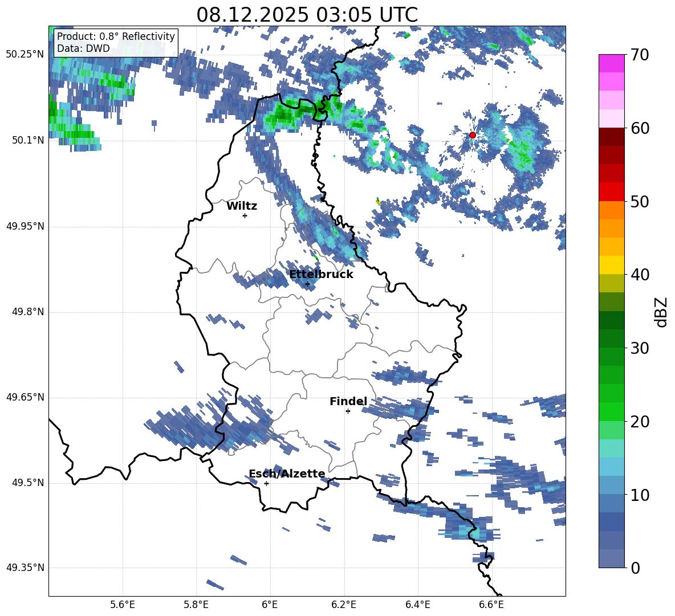
Task: Click the Wiltz city label
Action: [x=242, y=206]
